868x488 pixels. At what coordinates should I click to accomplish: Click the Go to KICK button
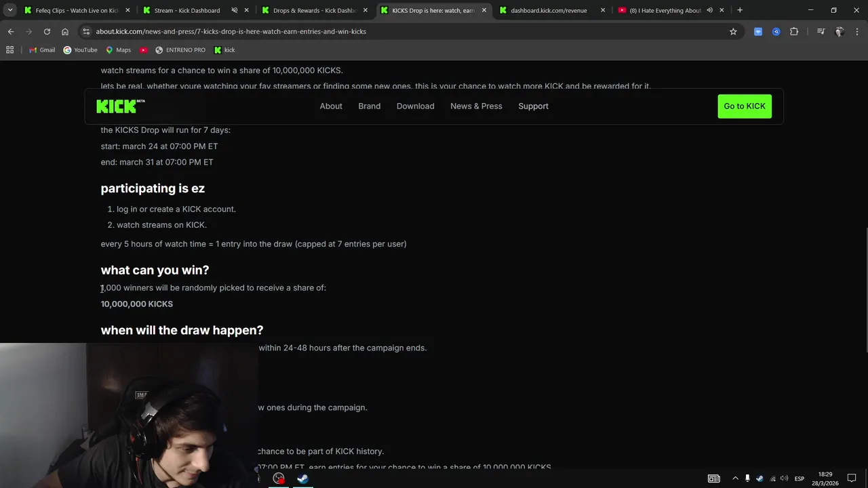coord(745,106)
